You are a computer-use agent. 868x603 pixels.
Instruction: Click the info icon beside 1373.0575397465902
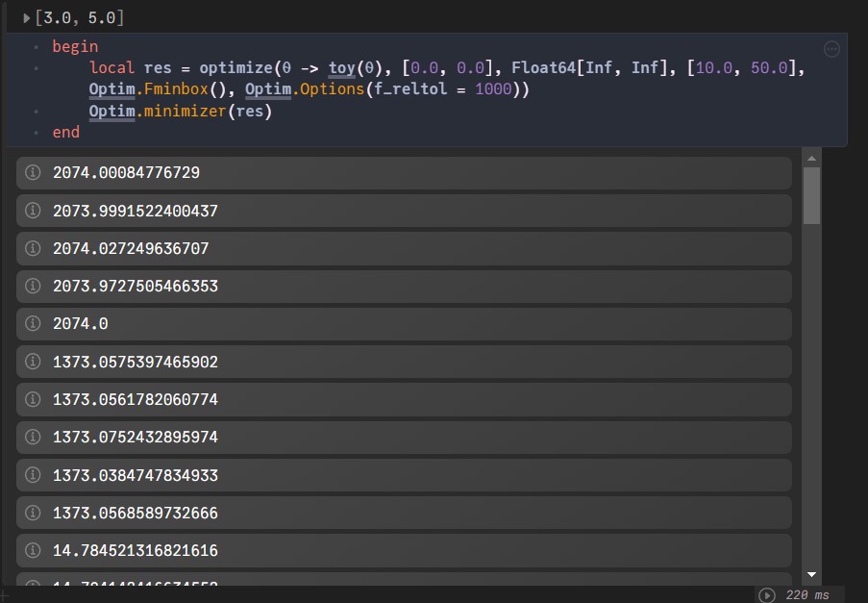33,362
